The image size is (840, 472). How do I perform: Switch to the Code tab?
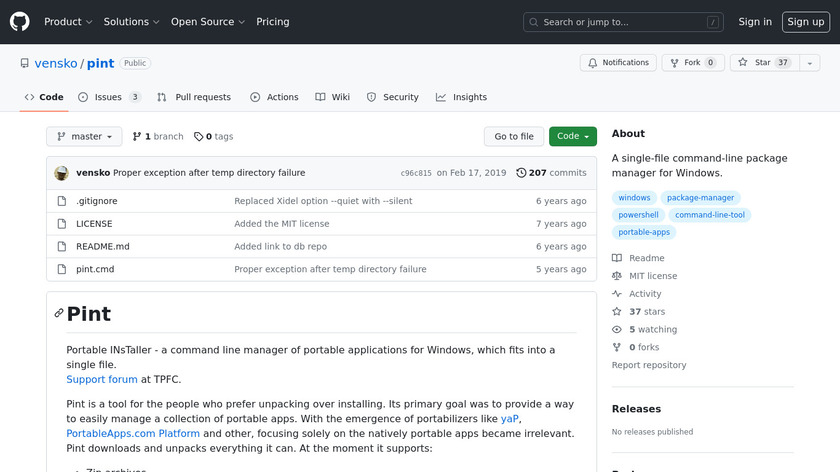coord(44,97)
